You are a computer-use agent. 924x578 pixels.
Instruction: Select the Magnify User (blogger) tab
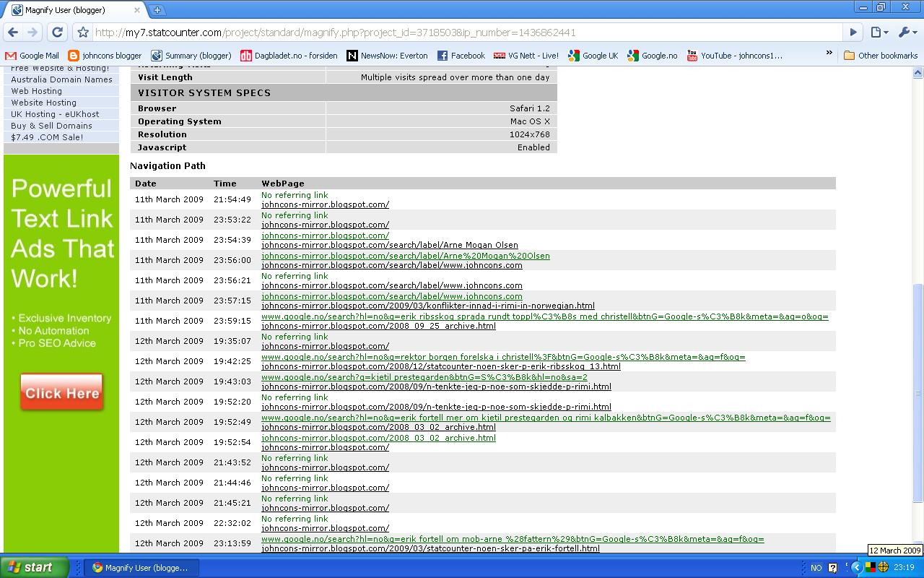coord(74,10)
